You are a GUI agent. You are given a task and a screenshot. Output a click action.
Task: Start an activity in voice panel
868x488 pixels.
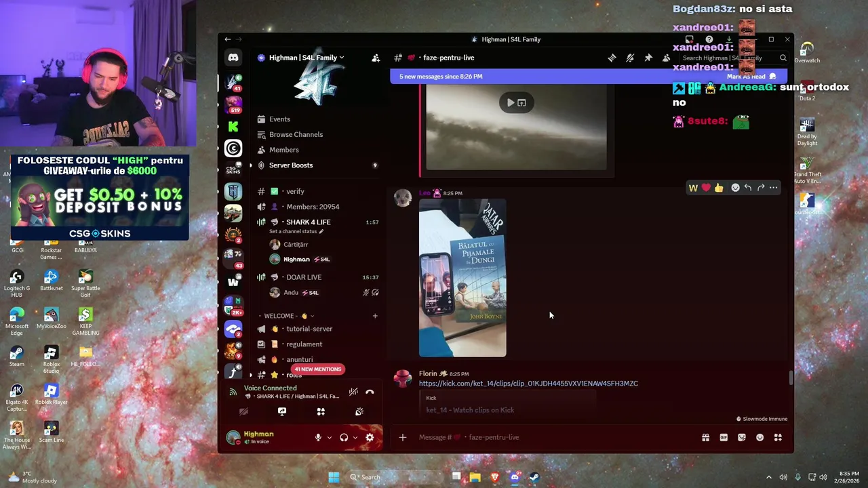click(x=321, y=411)
